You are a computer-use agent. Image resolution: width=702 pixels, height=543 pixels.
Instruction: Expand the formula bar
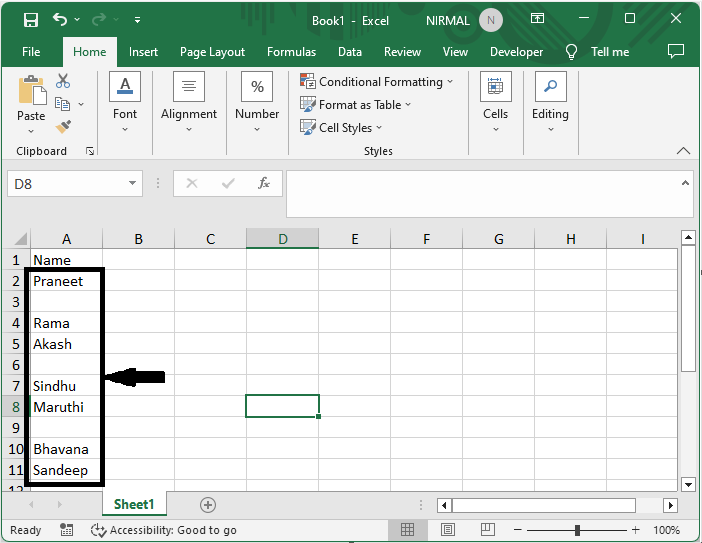pyautogui.click(x=685, y=183)
